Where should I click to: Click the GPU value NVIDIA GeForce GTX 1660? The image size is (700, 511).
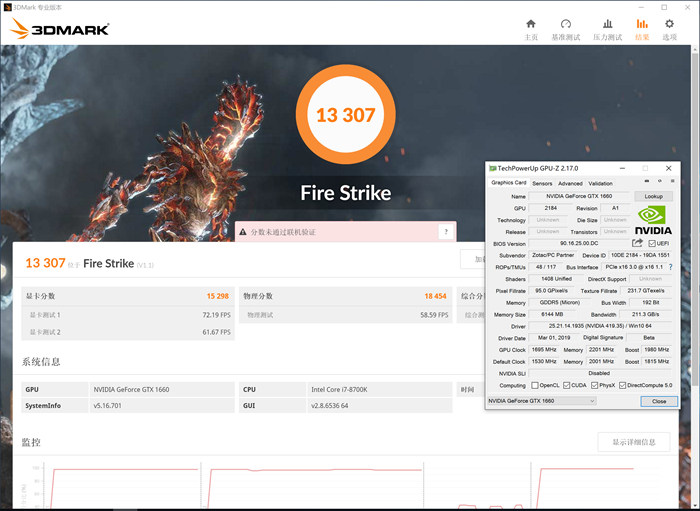pos(162,389)
